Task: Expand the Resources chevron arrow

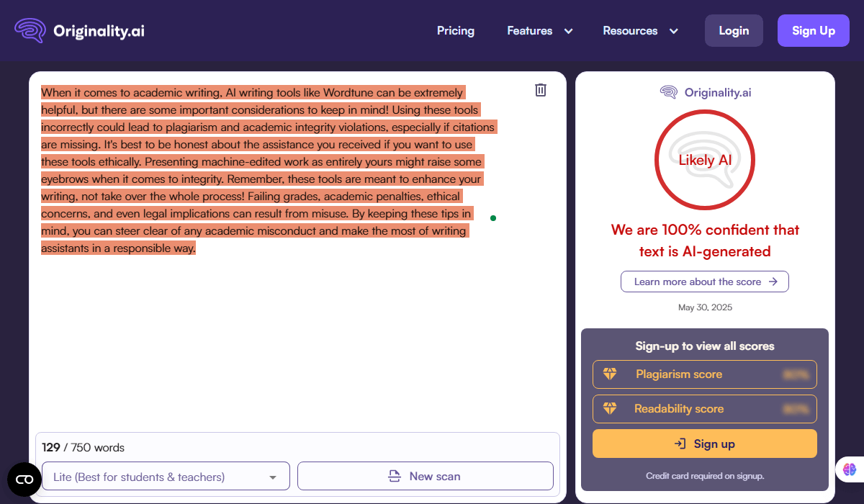Action: 674,31
